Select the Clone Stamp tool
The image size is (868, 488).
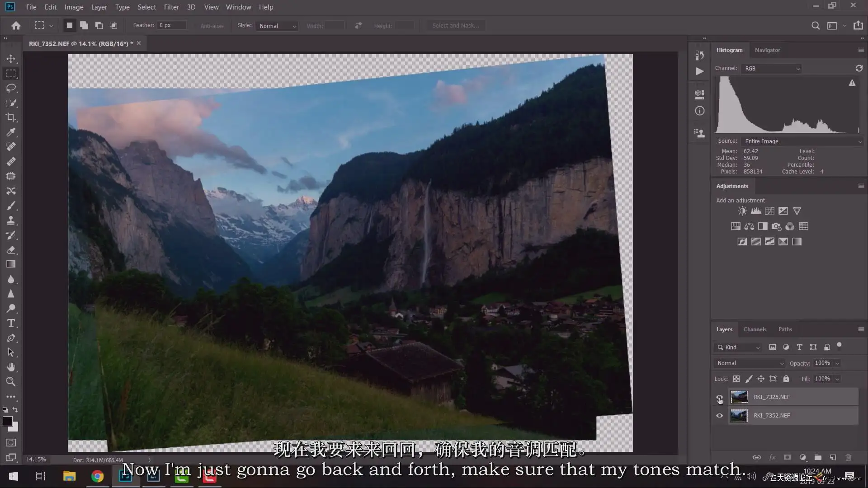(11, 220)
